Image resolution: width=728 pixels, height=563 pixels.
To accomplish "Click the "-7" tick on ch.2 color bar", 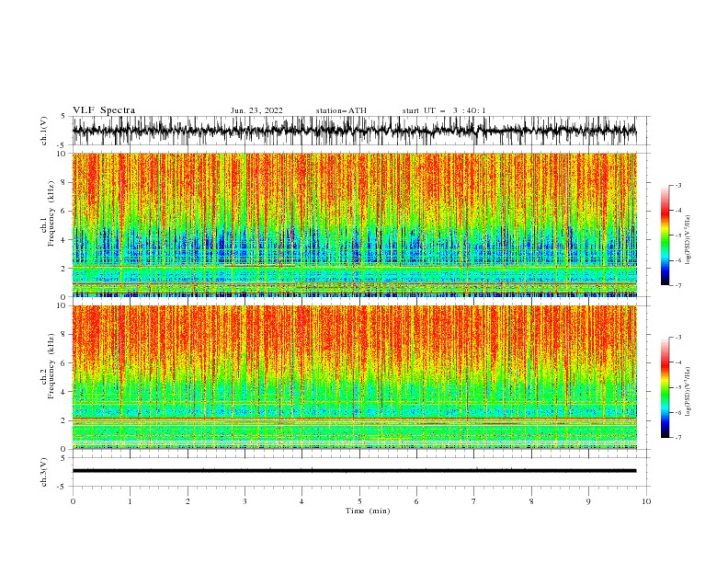I will tap(677, 438).
